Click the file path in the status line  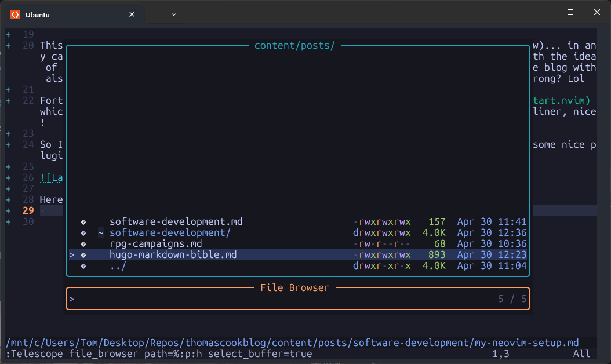pos(292,343)
